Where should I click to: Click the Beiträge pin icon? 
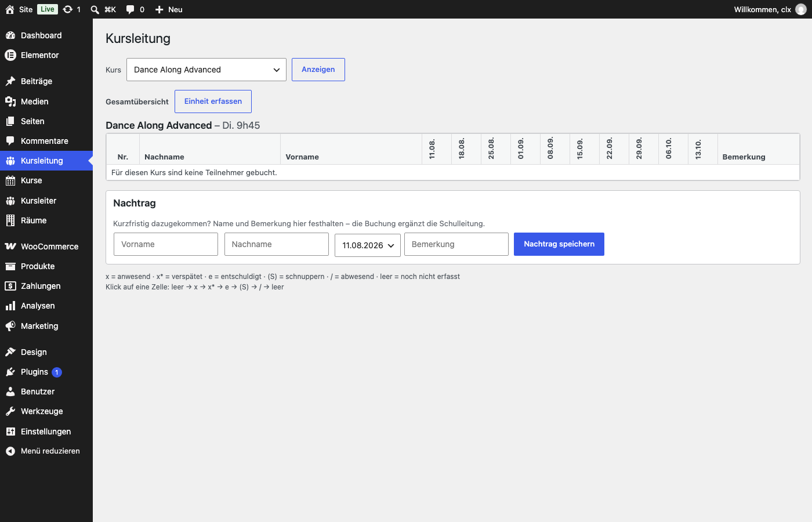10,81
